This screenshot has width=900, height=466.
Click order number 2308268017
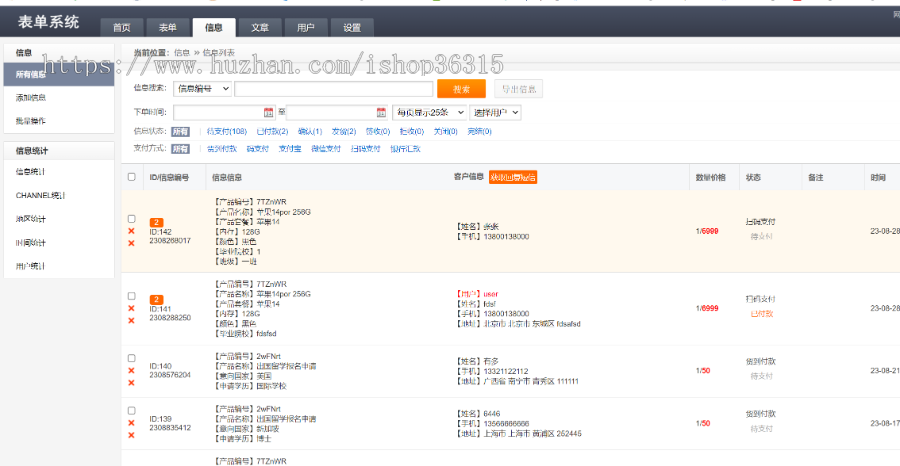point(170,241)
